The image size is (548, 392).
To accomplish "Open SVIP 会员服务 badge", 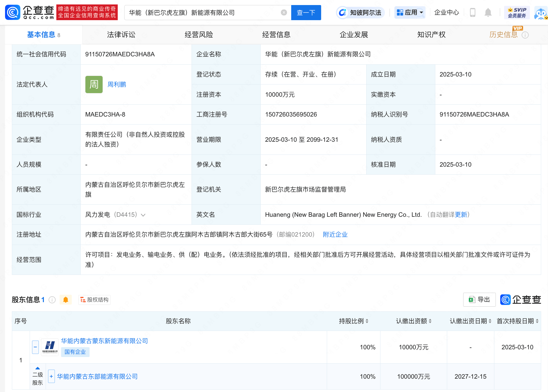I will coord(517,12).
